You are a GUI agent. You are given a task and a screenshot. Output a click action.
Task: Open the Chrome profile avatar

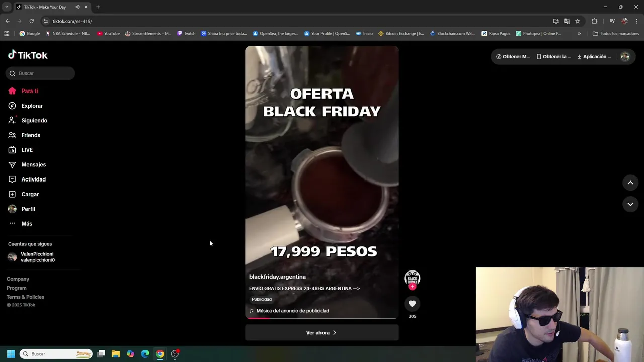624,21
